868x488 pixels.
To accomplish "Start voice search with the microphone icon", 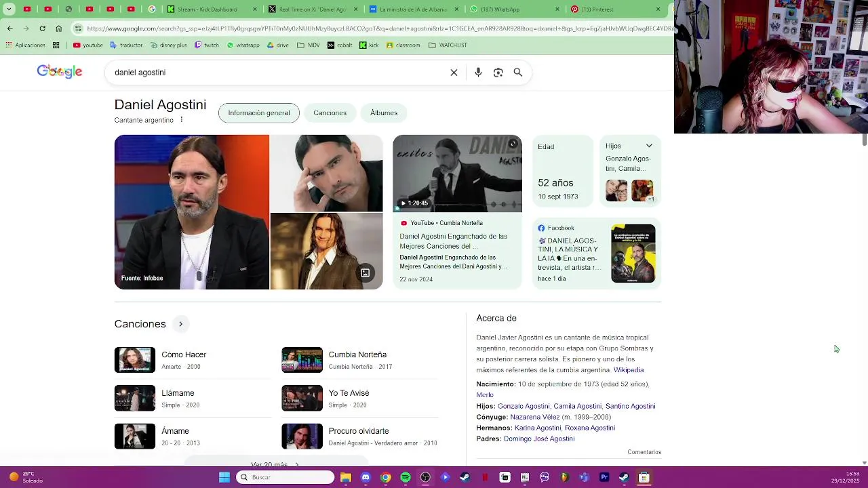I will (x=478, y=73).
